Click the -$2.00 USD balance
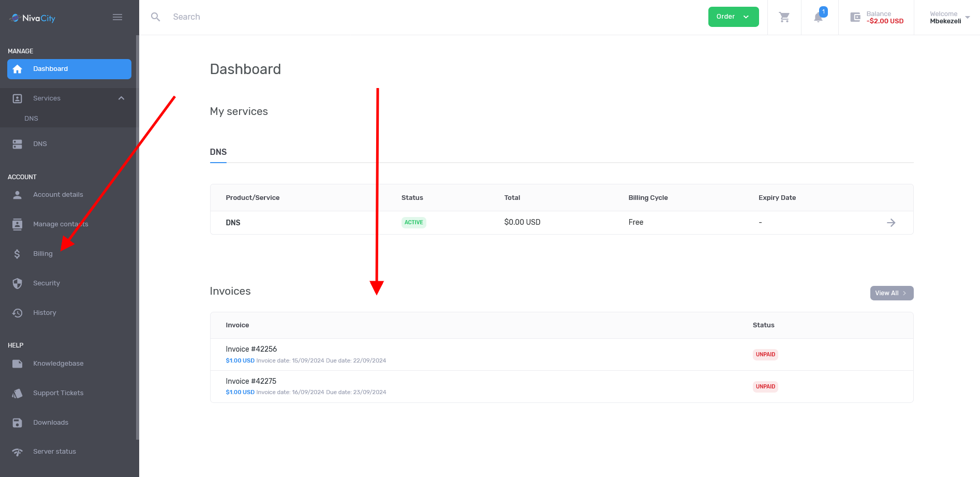980x477 pixels. tap(885, 21)
